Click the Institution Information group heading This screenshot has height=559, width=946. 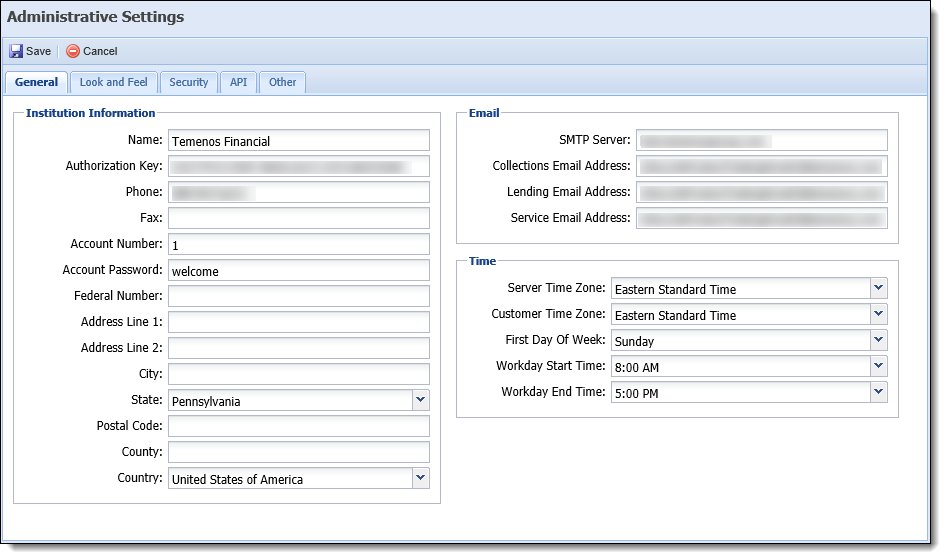click(90, 113)
